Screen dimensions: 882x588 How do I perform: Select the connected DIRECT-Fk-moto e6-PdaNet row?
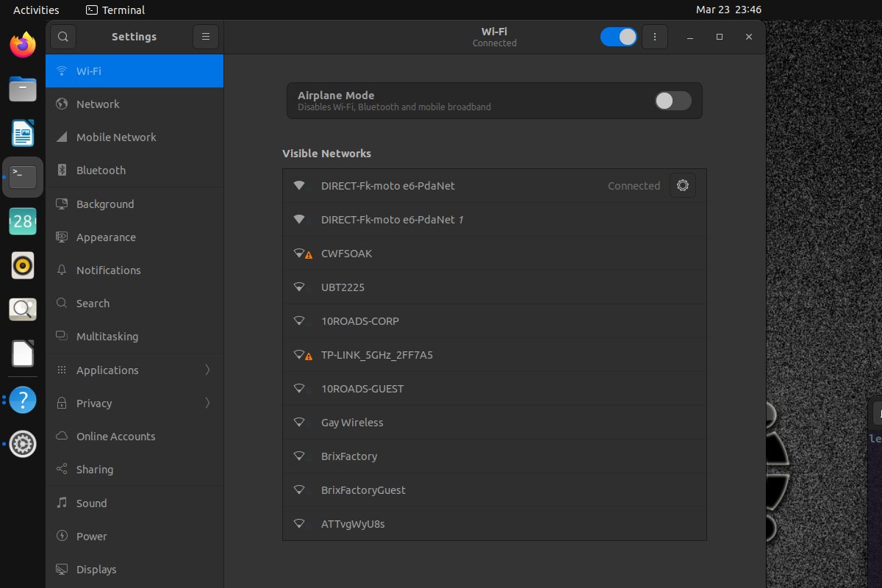495,186
